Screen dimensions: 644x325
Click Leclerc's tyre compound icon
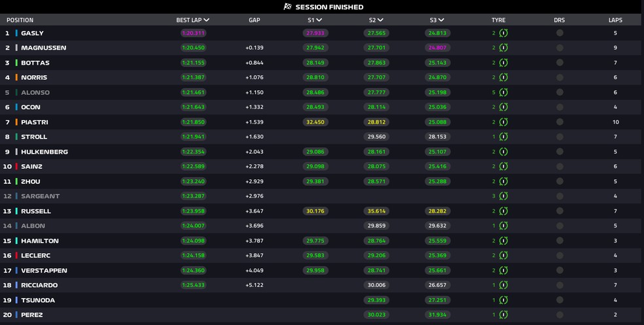[x=503, y=255]
